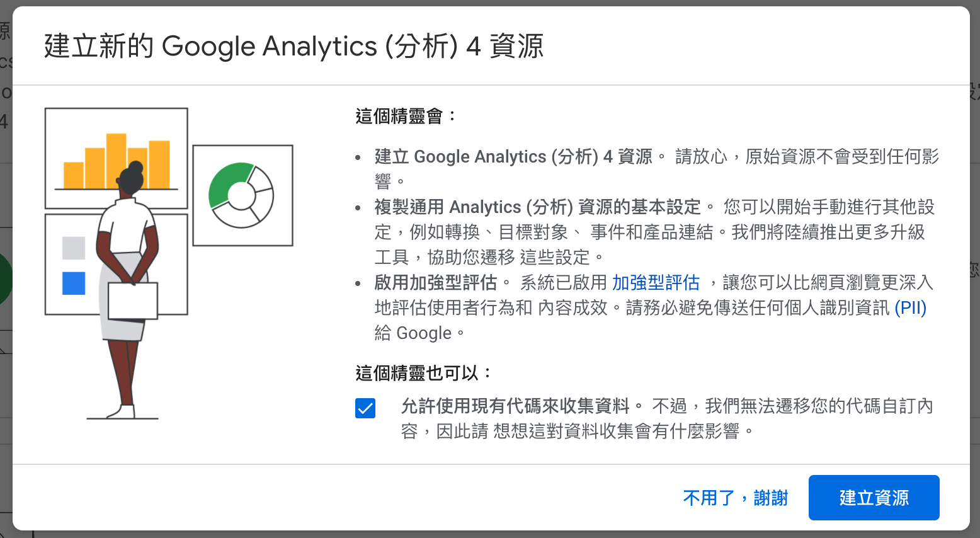Click the 建立 Google Analytics (分析) 4 資源 bullet

click(513, 157)
